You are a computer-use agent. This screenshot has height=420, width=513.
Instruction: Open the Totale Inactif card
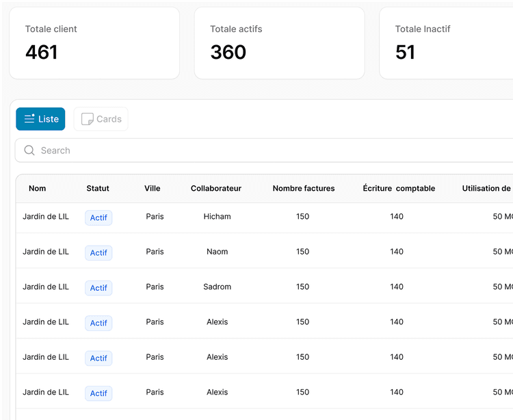click(446, 43)
